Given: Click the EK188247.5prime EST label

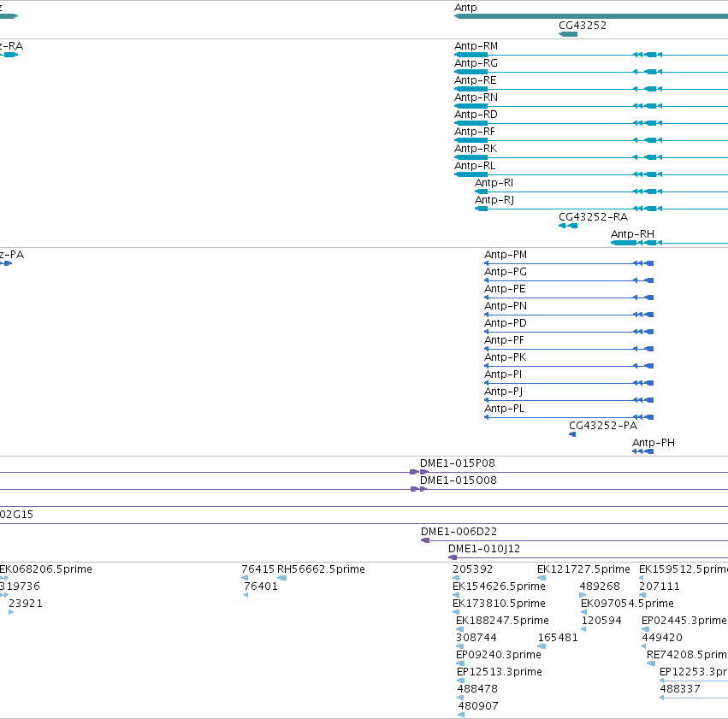Looking at the screenshot, I should coord(502,621).
